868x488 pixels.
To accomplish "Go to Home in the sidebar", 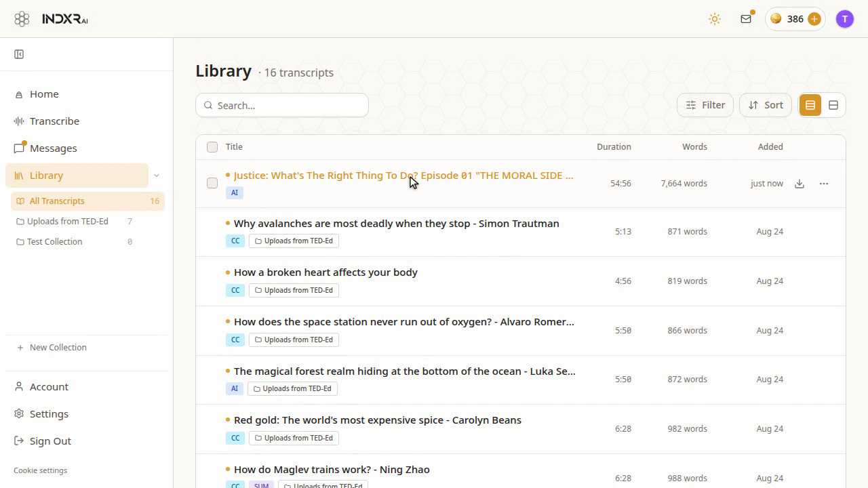I will coord(77,94).
